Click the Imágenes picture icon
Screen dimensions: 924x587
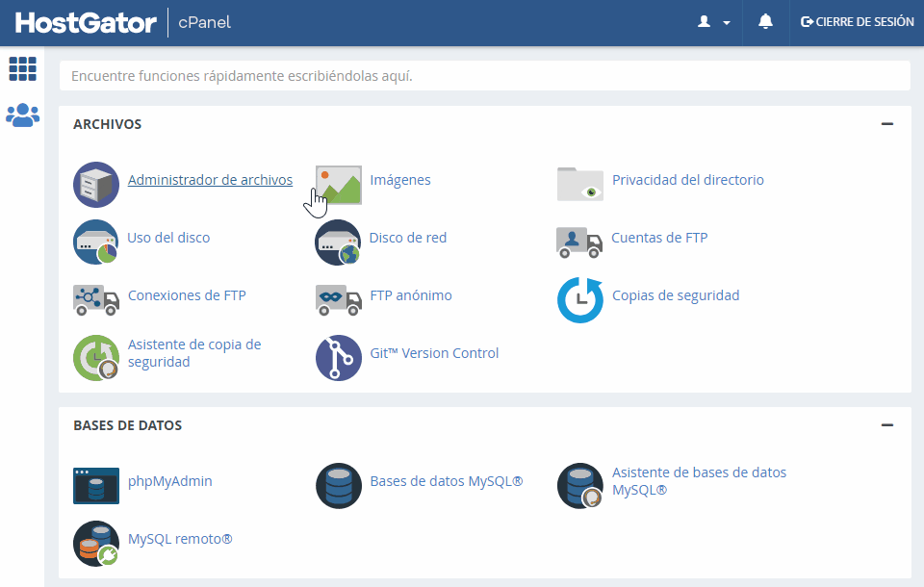point(339,185)
